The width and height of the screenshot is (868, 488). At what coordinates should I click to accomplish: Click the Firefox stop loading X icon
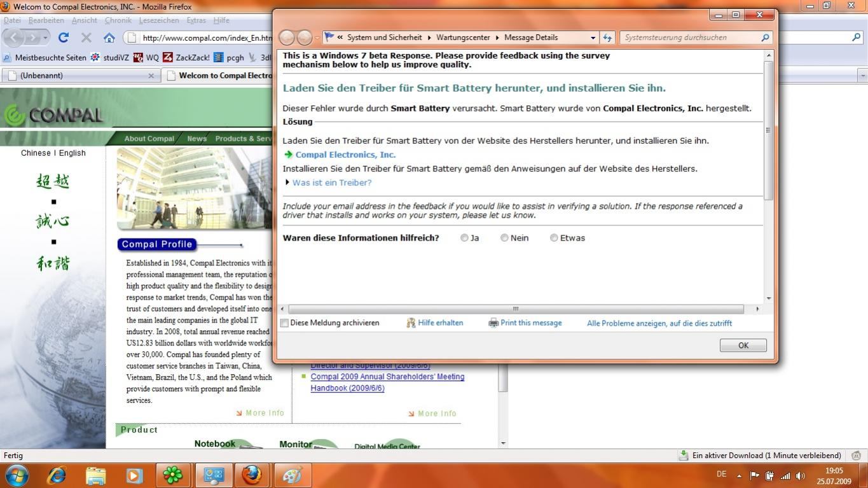click(86, 38)
